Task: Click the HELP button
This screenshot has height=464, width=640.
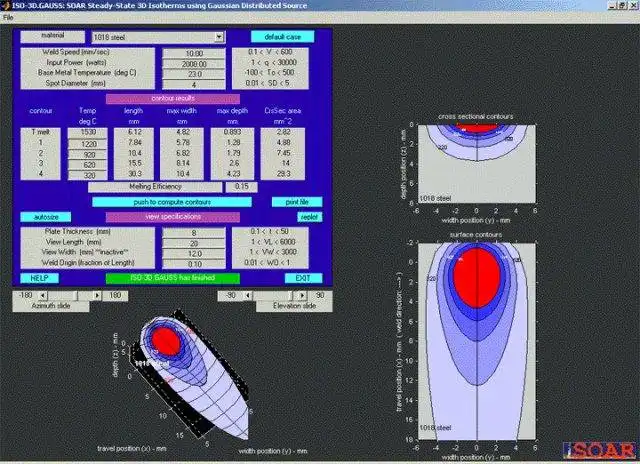Action: (x=40, y=278)
